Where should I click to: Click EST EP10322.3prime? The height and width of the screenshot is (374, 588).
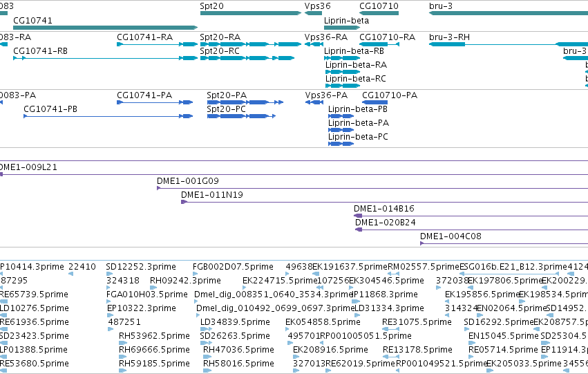[111, 315]
